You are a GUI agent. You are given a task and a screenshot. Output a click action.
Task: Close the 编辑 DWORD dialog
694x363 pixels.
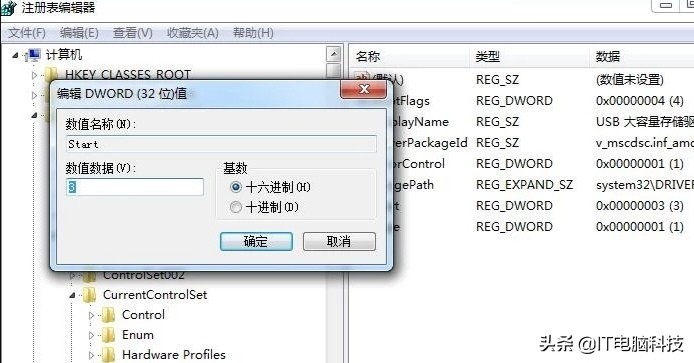pos(363,89)
